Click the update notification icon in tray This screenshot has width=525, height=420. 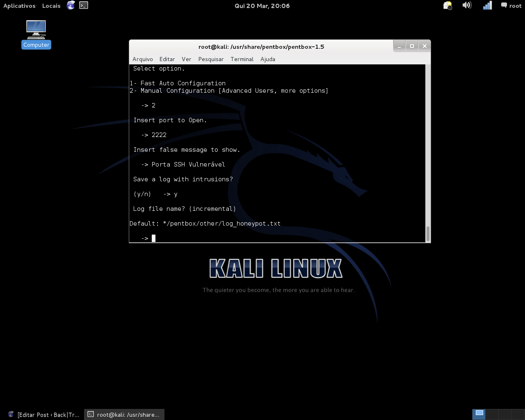(447, 6)
